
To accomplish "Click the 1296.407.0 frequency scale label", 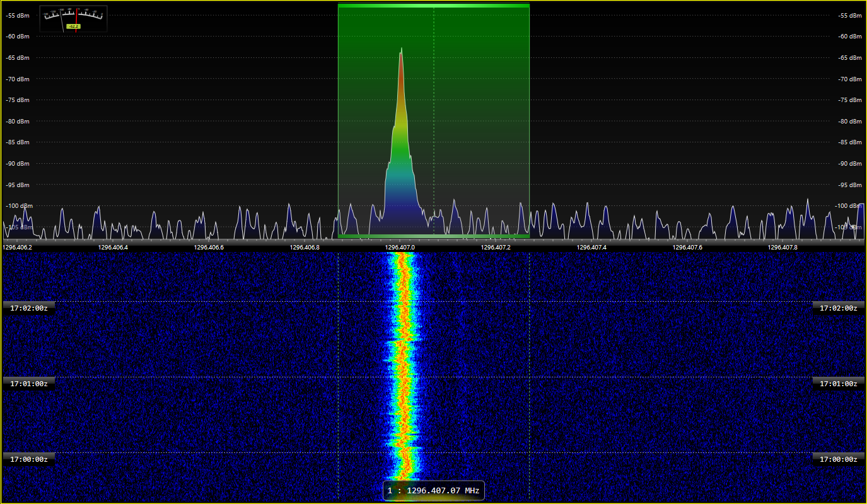I will coord(400,248).
